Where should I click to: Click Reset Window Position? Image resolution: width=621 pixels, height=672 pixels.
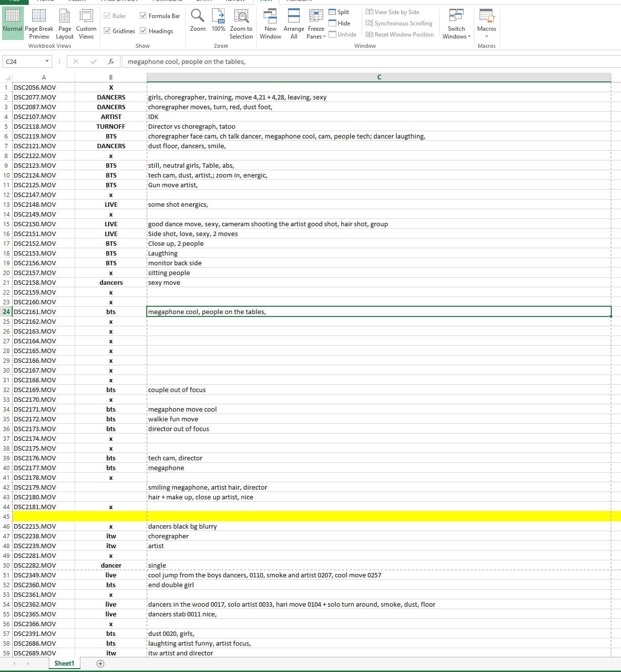click(400, 35)
